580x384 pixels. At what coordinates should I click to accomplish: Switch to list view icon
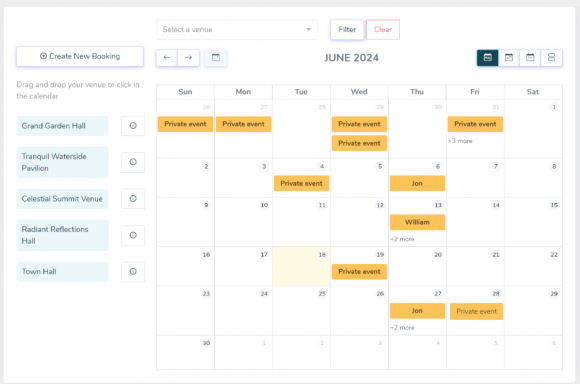[x=552, y=58]
